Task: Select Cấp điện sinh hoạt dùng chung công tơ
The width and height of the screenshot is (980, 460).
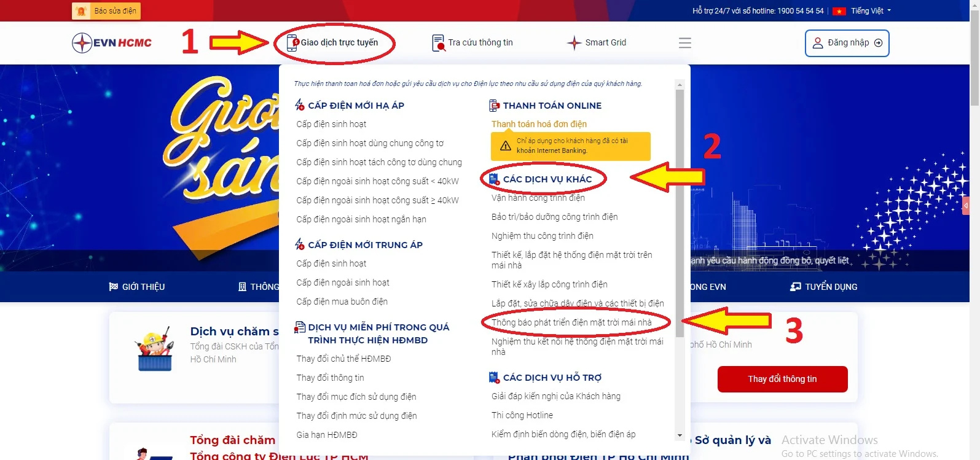Action: point(370,143)
